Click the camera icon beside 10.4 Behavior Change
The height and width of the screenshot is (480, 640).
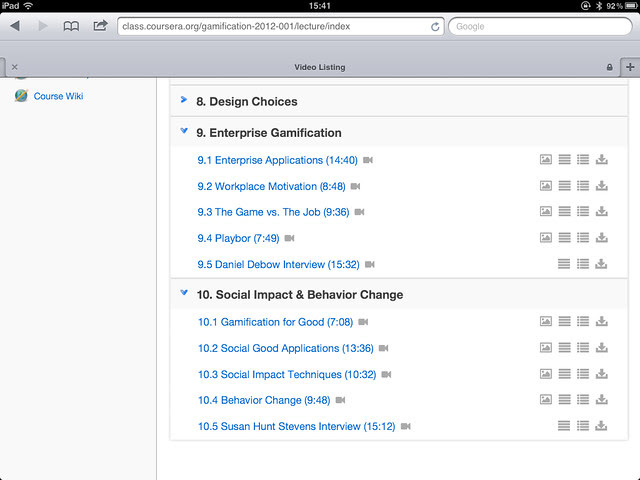pyautogui.click(x=340, y=400)
